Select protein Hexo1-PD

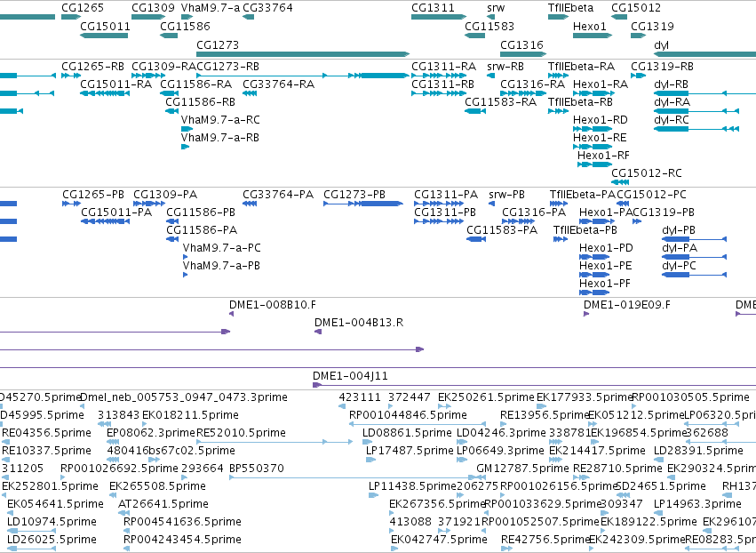pyautogui.click(x=606, y=248)
